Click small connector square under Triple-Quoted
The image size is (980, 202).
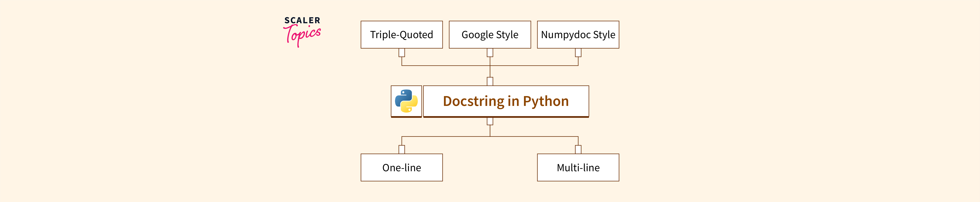(x=402, y=53)
